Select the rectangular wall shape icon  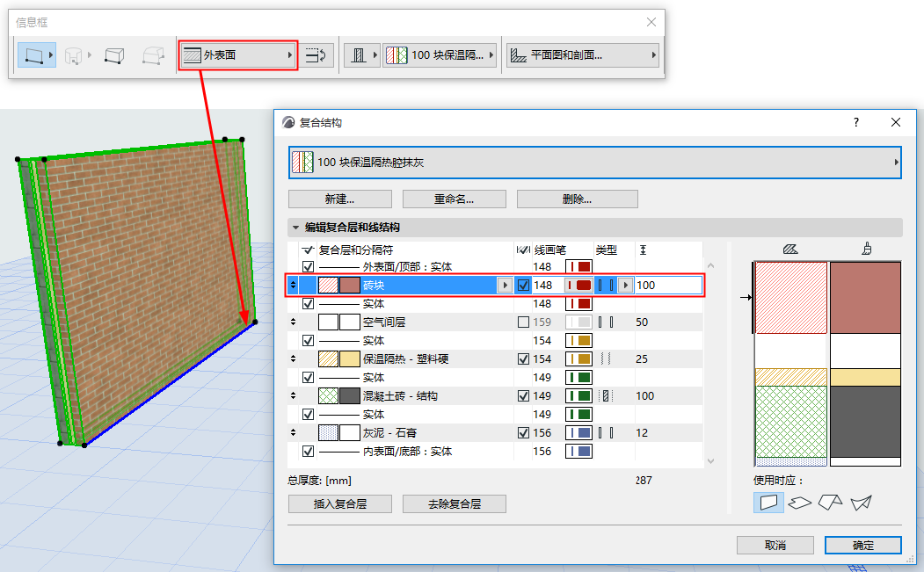(113, 55)
